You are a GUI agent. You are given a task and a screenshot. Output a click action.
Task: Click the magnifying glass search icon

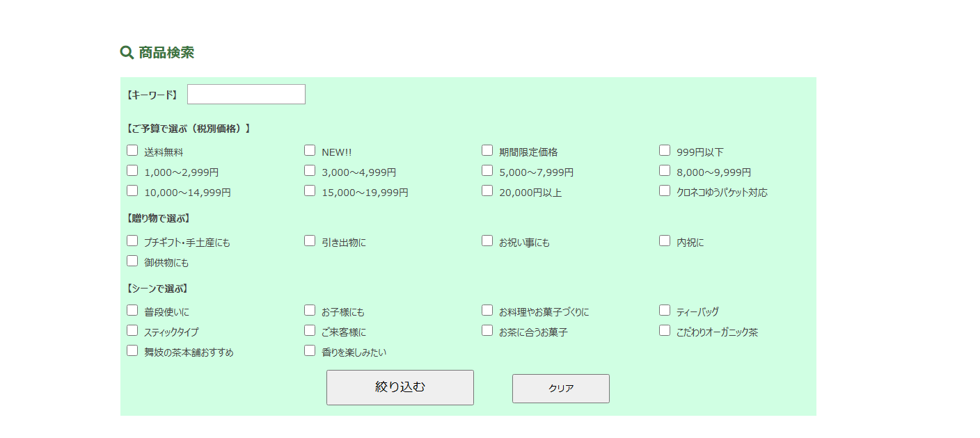click(127, 52)
